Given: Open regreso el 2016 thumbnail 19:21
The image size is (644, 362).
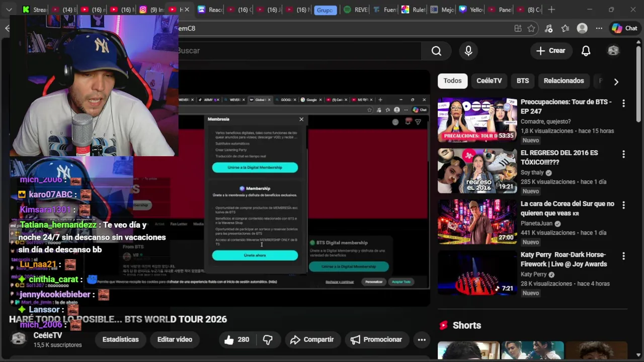Looking at the screenshot, I should point(477,171).
